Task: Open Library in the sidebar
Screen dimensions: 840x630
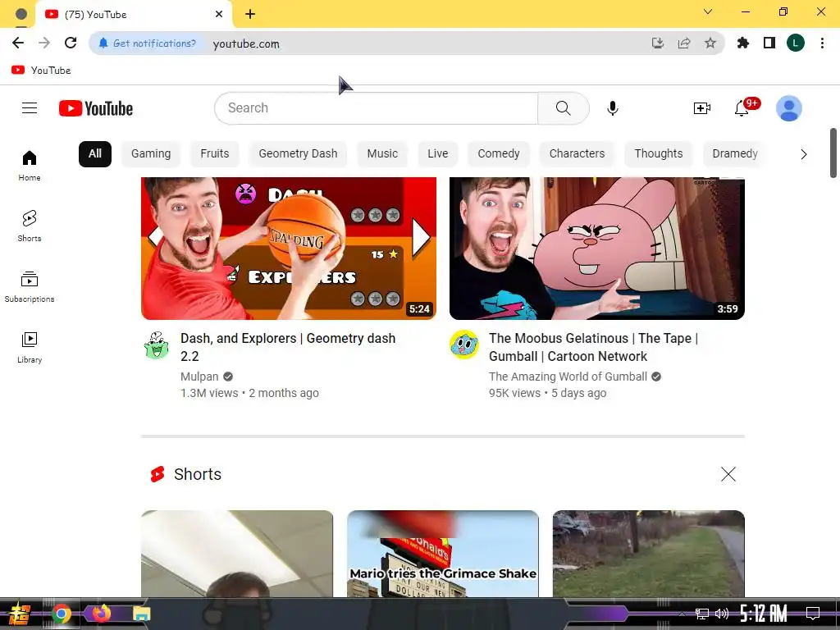Action: click(x=30, y=348)
